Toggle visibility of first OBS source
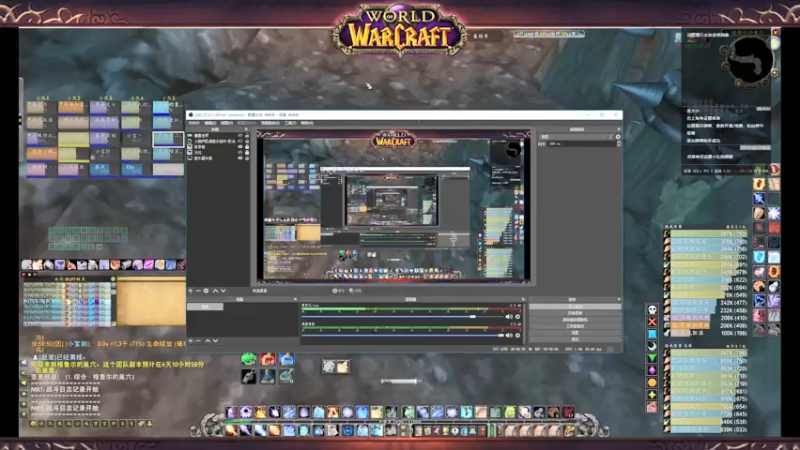Image resolution: width=800 pixels, height=450 pixels. (x=240, y=136)
